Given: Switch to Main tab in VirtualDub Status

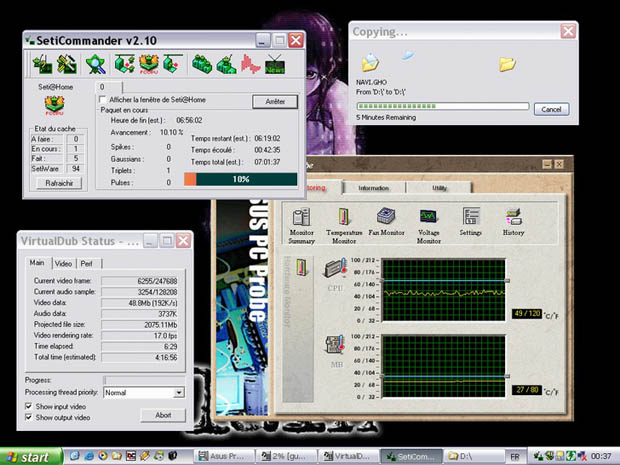Looking at the screenshot, I should click(x=37, y=263).
